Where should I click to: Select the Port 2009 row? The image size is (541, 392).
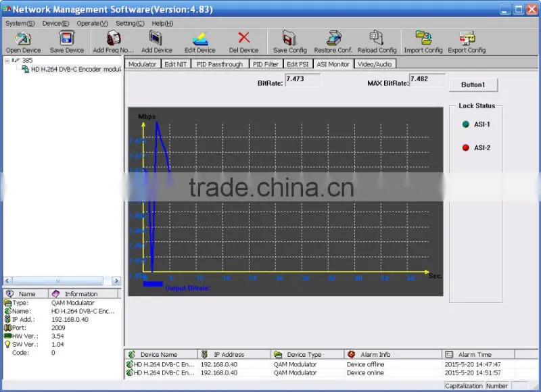[62, 328]
